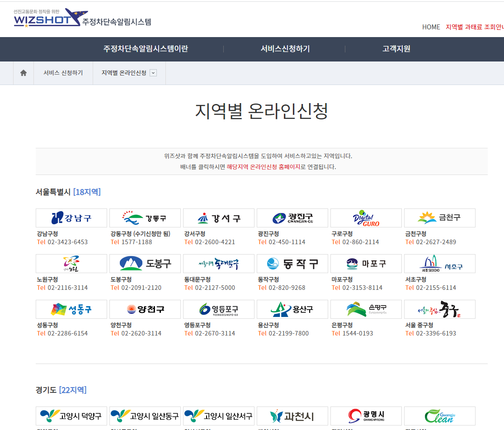Click phone number 02-3153-8114
504x430 pixels.
click(x=362, y=288)
